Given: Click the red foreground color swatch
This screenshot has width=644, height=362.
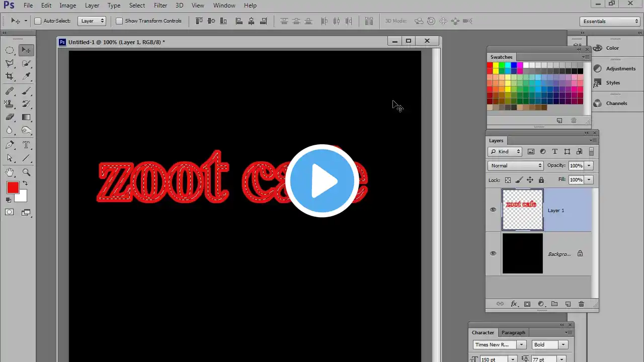Looking at the screenshot, I should (x=13, y=188).
